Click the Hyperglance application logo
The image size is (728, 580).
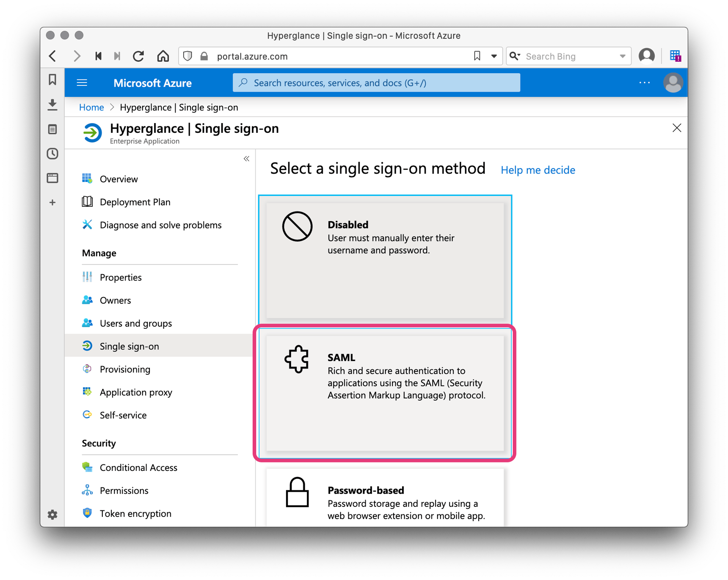(92, 132)
